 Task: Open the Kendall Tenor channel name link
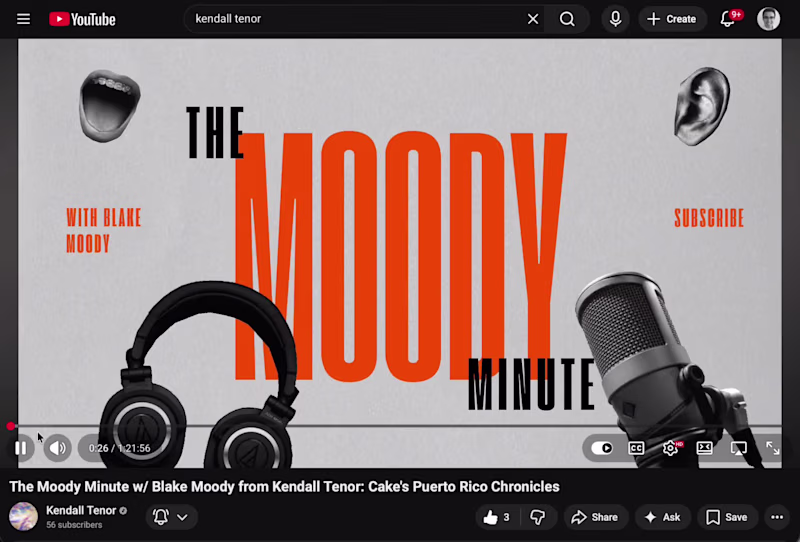click(x=81, y=510)
